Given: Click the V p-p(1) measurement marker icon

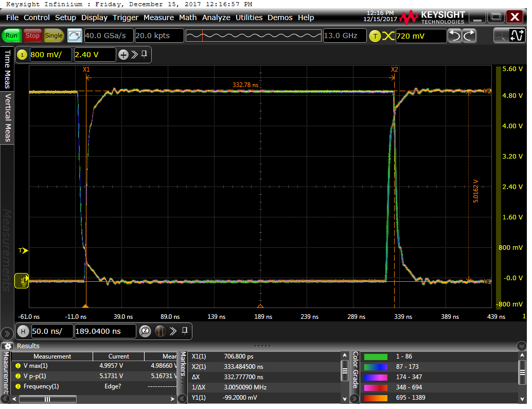Looking at the screenshot, I should [x=18, y=376].
